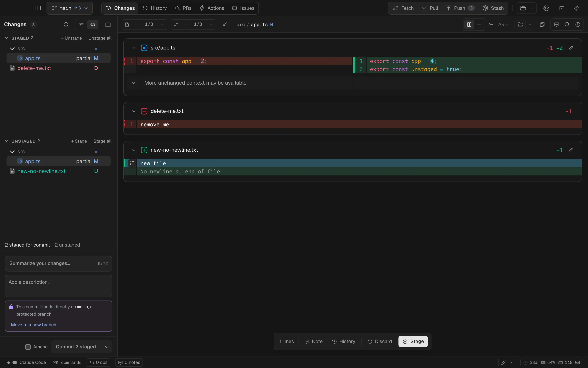Collapse the new-no-newline.txt diff card
The height and width of the screenshot is (368, 588).
tap(134, 150)
